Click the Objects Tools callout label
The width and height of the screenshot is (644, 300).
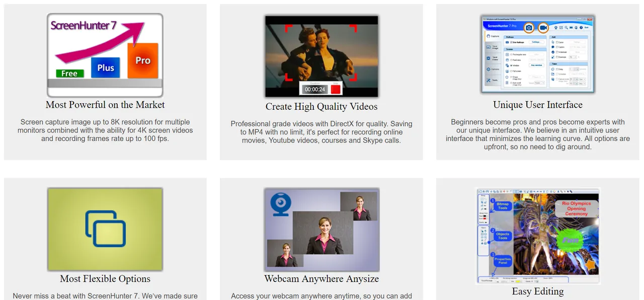[503, 236]
